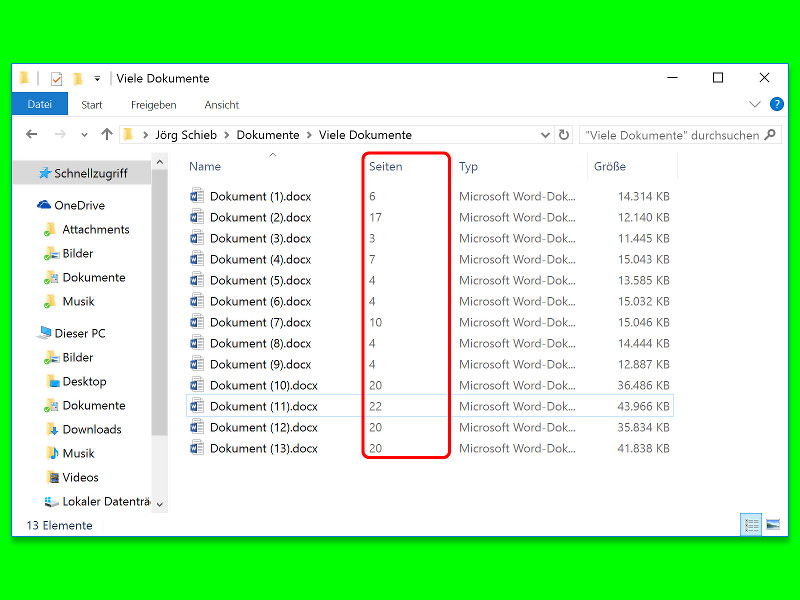800x600 pixels.
Task: Switch to the Start ribbon tab
Action: point(92,105)
